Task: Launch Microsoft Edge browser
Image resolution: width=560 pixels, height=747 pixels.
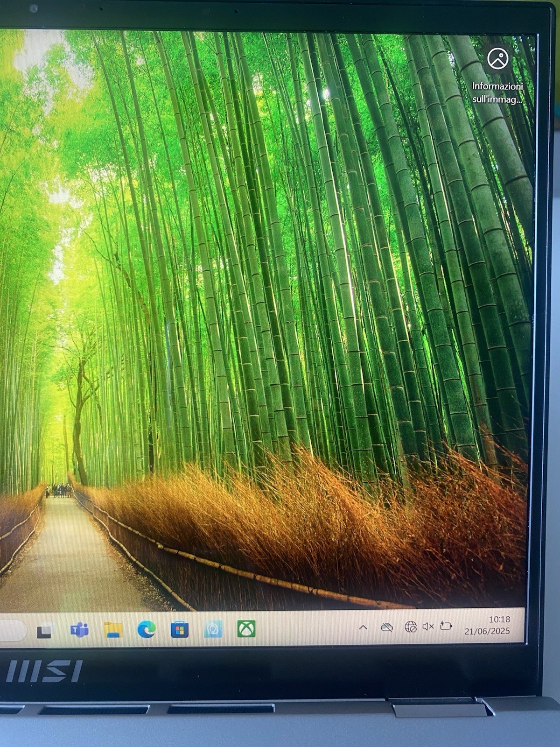Action: coord(147,630)
